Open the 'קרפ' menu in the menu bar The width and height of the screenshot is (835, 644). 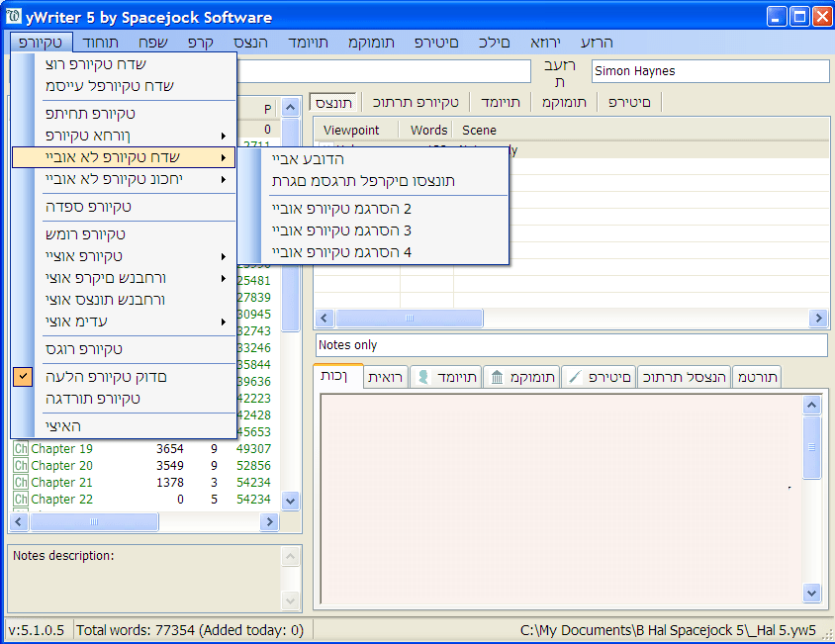pyautogui.click(x=201, y=43)
